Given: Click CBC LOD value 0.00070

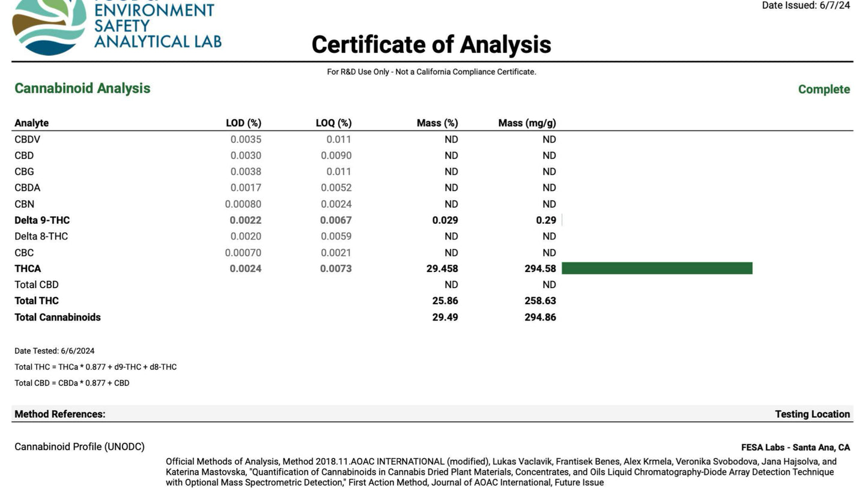Looking at the screenshot, I should (x=243, y=253).
